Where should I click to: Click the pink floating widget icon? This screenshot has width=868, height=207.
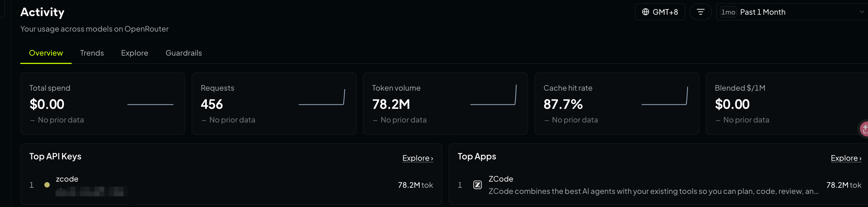click(x=864, y=128)
